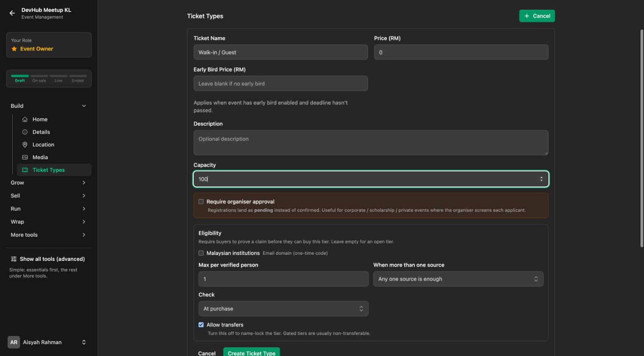Click the Max per verified person field
The width and height of the screenshot is (644, 356).
283,279
